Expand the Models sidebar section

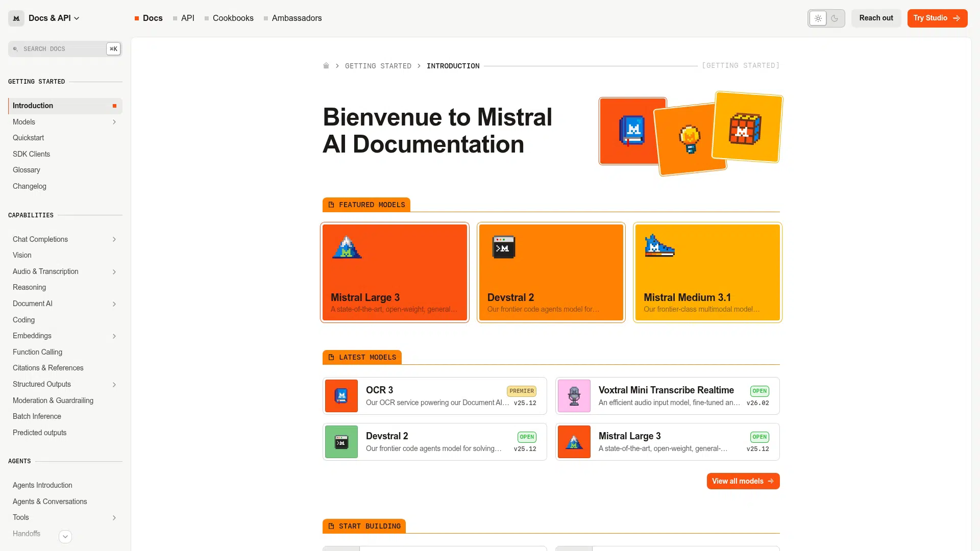[x=114, y=122]
